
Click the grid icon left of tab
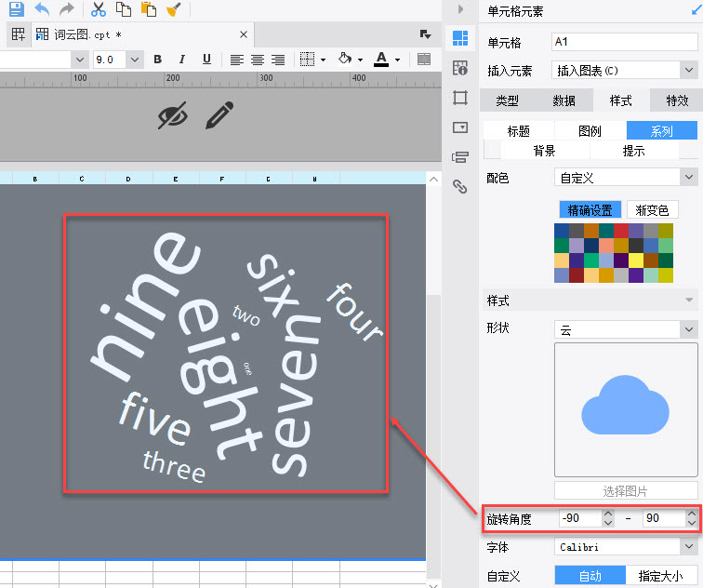click(x=19, y=34)
